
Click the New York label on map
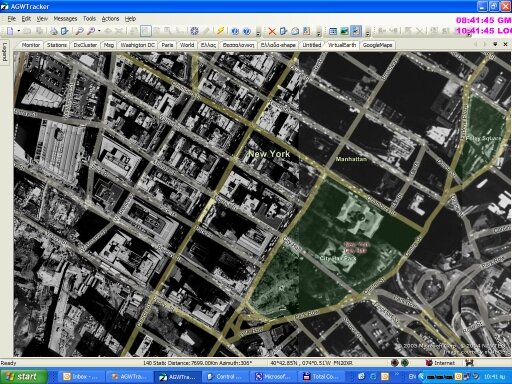click(x=269, y=154)
